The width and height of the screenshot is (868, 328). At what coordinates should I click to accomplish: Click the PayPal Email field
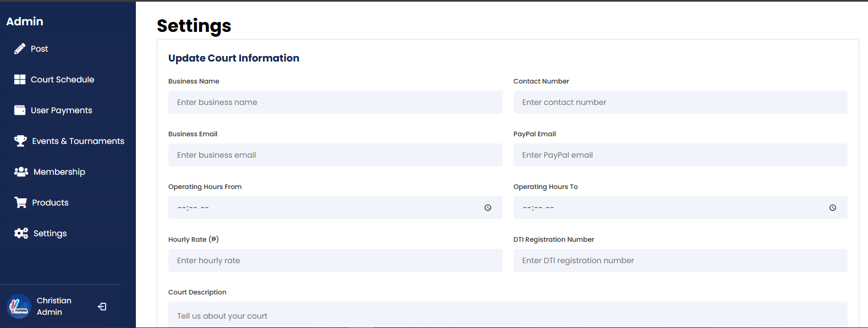coord(680,155)
